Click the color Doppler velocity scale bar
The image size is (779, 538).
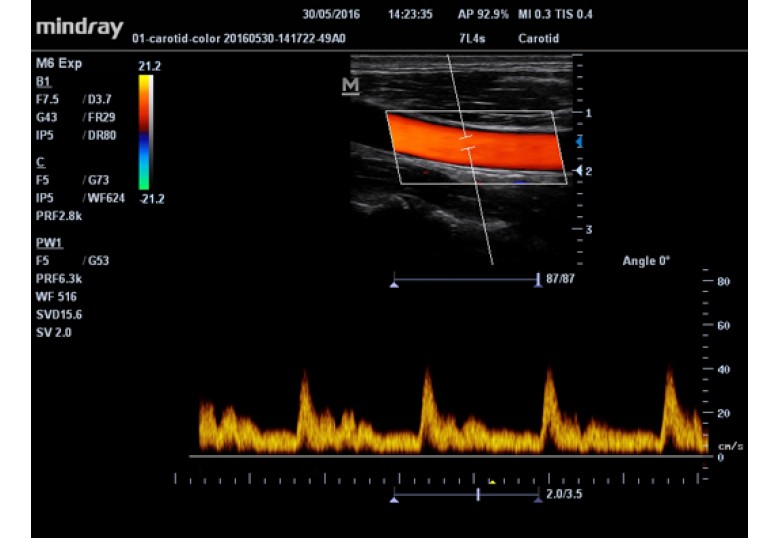coord(145,132)
